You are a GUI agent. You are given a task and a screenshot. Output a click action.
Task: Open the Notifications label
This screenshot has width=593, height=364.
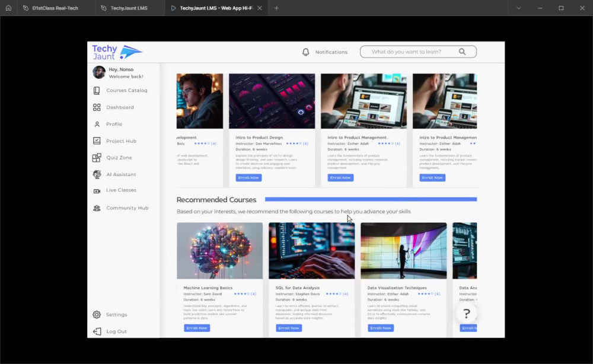pos(331,52)
